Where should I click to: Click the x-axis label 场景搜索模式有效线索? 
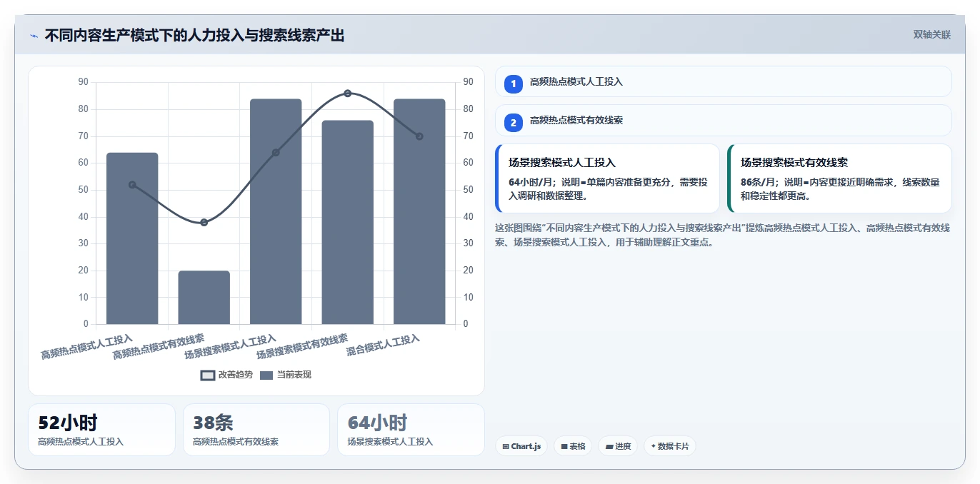(x=302, y=347)
